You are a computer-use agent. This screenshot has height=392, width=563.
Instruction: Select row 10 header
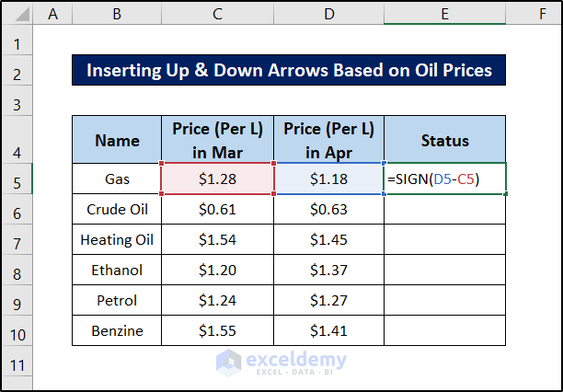(x=17, y=330)
